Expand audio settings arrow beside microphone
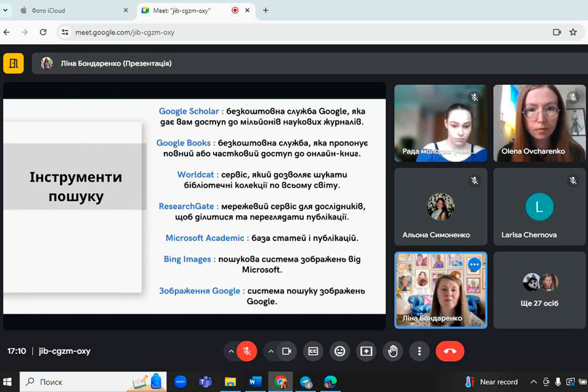 point(231,351)
